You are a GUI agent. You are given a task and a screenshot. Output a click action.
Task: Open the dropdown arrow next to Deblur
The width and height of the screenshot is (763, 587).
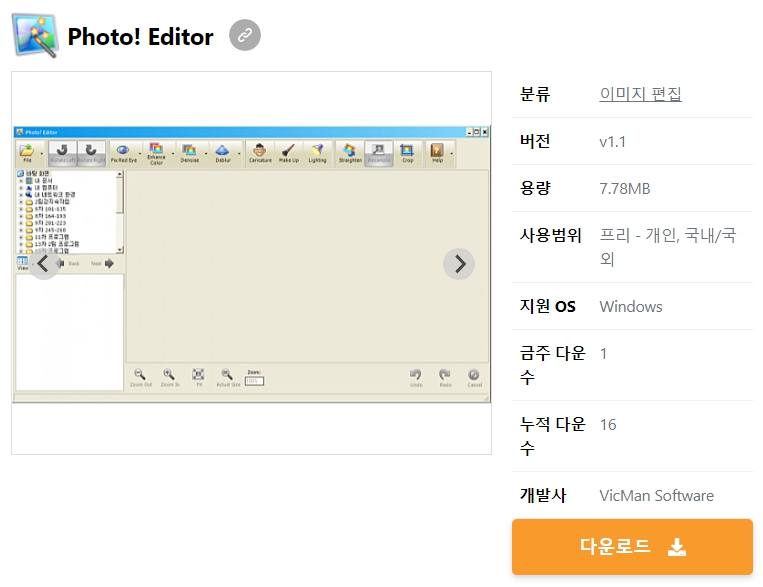(239, 154)
